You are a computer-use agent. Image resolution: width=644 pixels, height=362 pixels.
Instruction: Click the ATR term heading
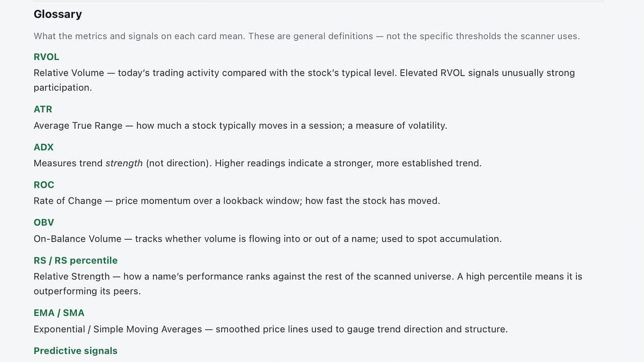tap(43, 109)
